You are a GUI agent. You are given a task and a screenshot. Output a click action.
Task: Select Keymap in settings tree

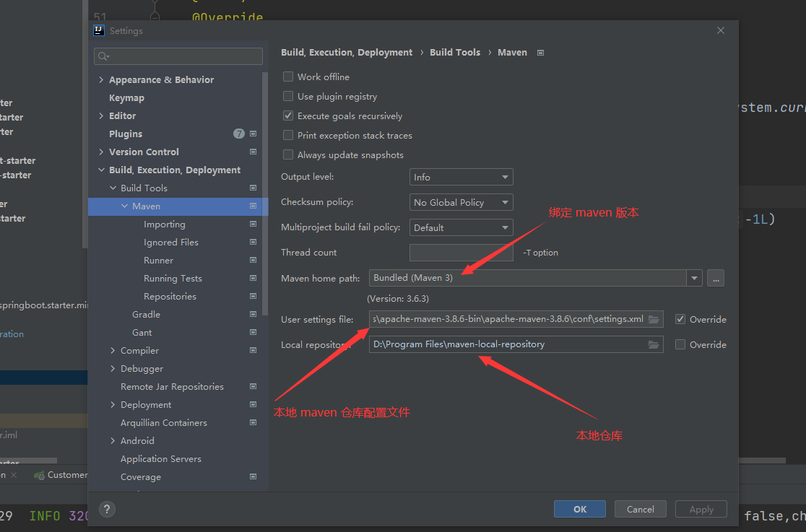click(126, 97)
